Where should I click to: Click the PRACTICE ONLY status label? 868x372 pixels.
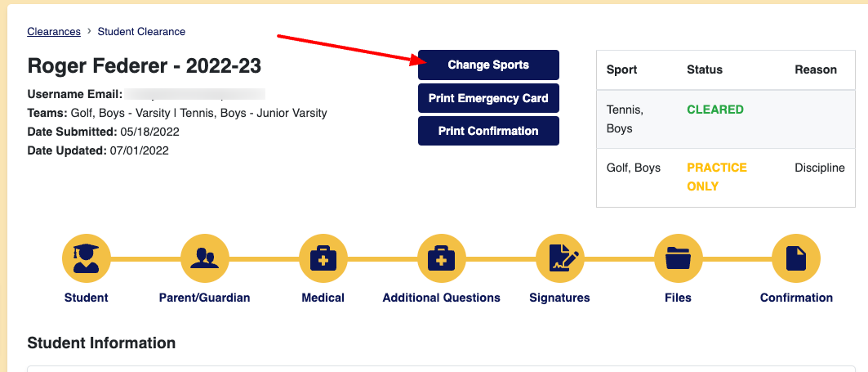716,177
